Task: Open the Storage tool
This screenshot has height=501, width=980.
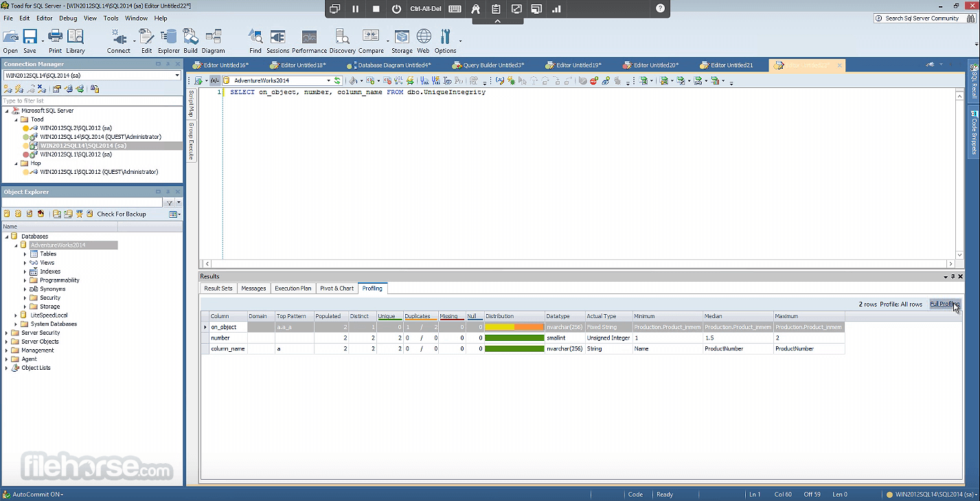Action: pyautogui.click(x=402, y=41)
